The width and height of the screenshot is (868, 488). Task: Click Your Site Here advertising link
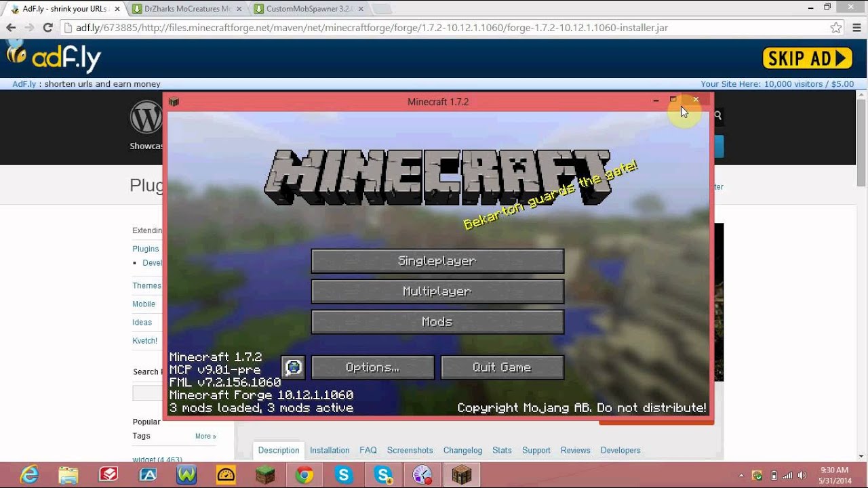pyautogui.click(x=777, y=84)
